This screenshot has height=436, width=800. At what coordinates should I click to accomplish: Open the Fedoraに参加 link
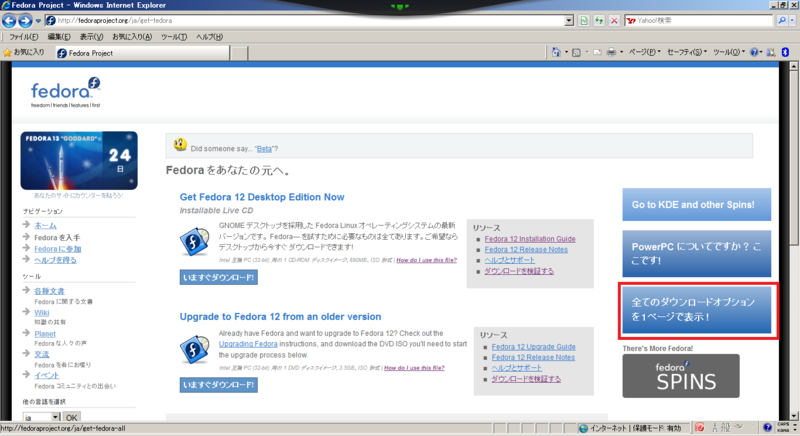(x=58, y=249)
